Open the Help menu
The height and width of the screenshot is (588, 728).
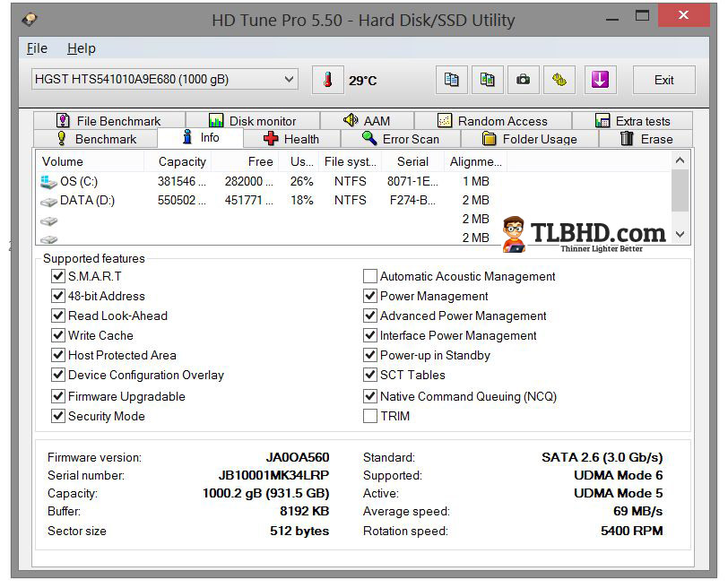82,48
